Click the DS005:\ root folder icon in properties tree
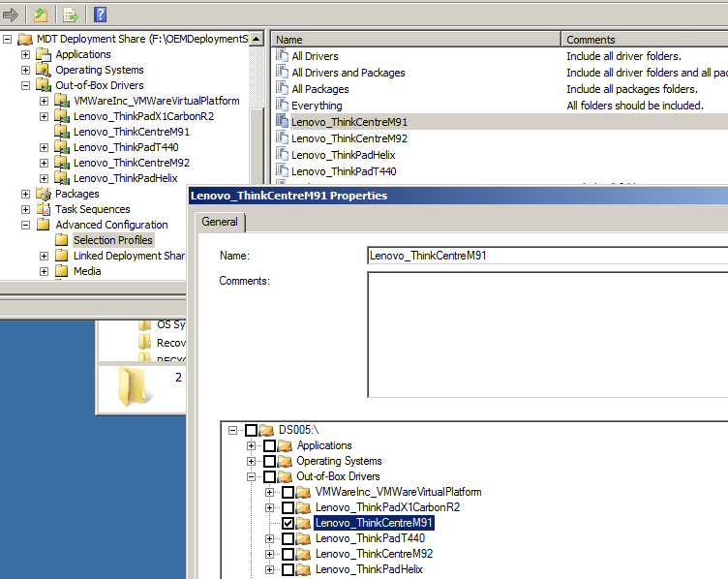Image resolution: width=728 pixels, height=579 pixels. point(266,430)
